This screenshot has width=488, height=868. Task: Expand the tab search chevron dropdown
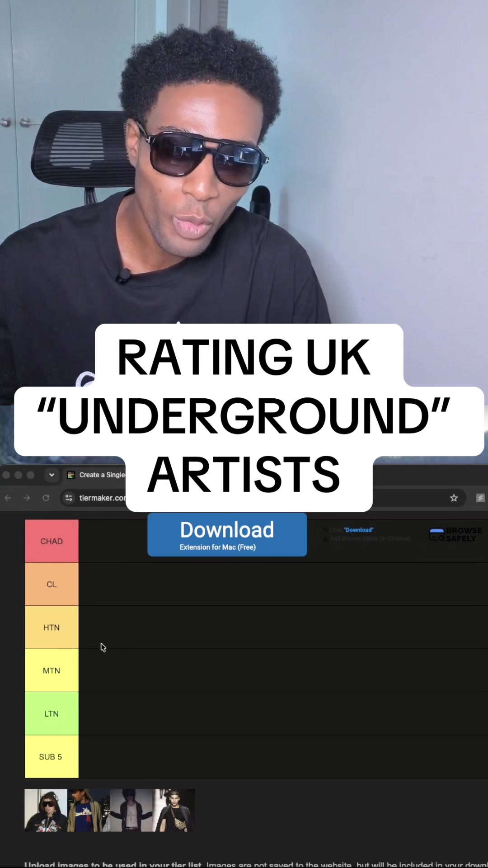(52, 475)
